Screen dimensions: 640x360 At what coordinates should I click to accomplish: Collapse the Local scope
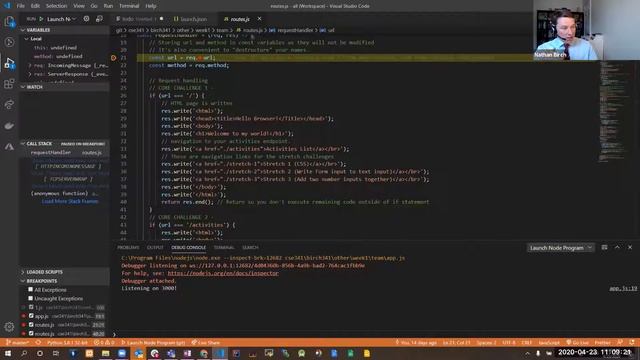coord(64,39)
